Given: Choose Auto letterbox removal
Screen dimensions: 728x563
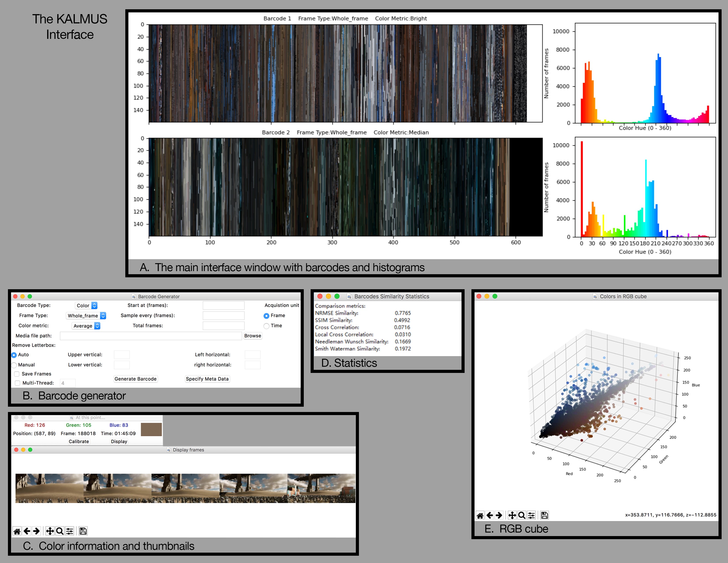Looking at the screenshot, I should (14, 355).
